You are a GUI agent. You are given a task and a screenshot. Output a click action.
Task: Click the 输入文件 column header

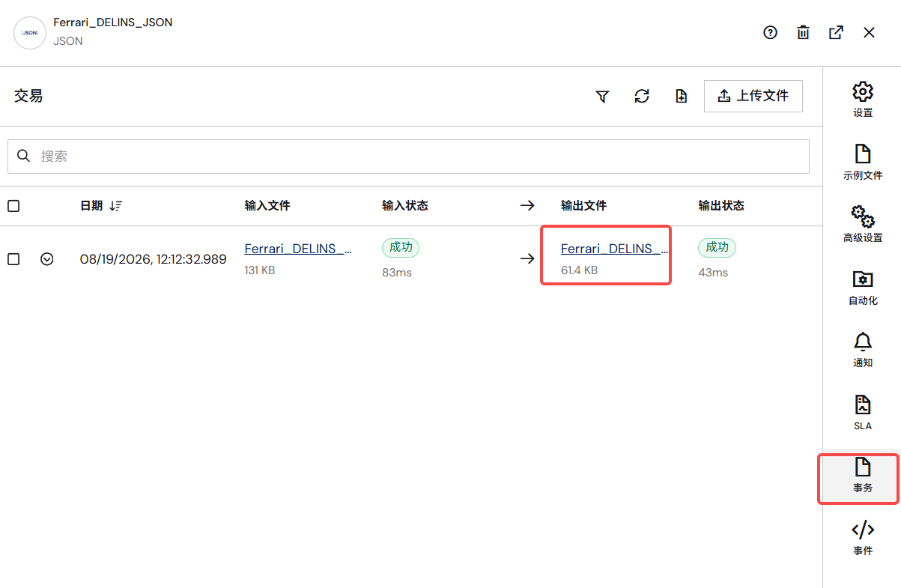point(267,205)
